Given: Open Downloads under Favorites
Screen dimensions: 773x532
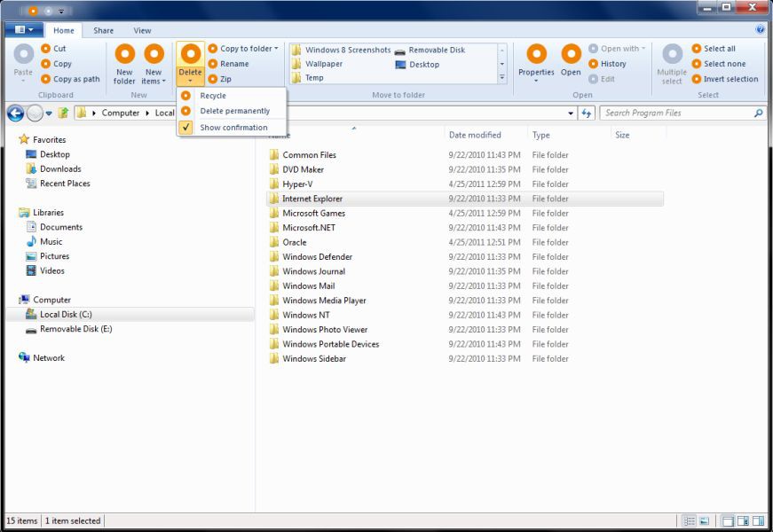Looking at the screenshot, I should tap(53, 168).
